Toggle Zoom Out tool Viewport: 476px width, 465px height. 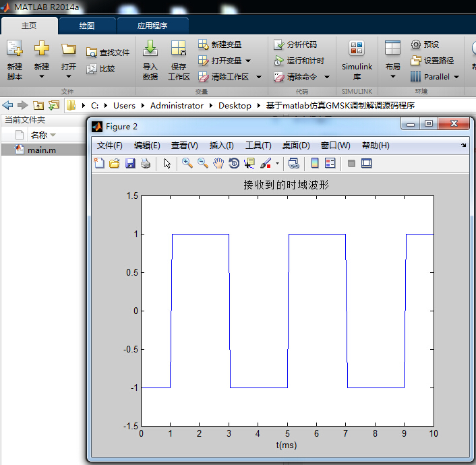pos(203,163)
